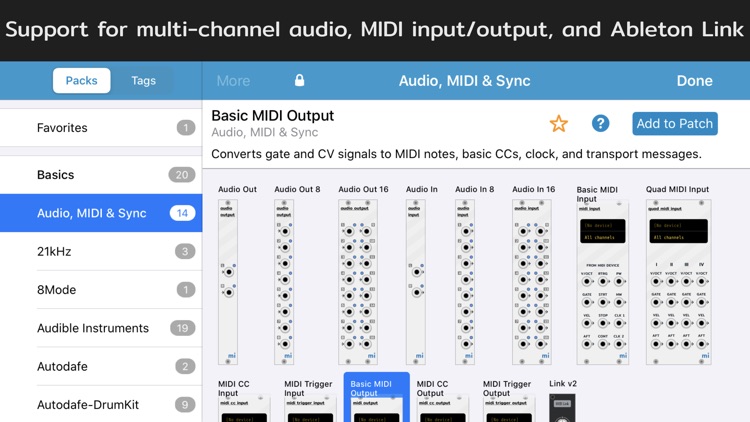Screen dimensions: 750x422
Task: Choose the Audio Out 16 module thumbnail
Action: [358, 282]
